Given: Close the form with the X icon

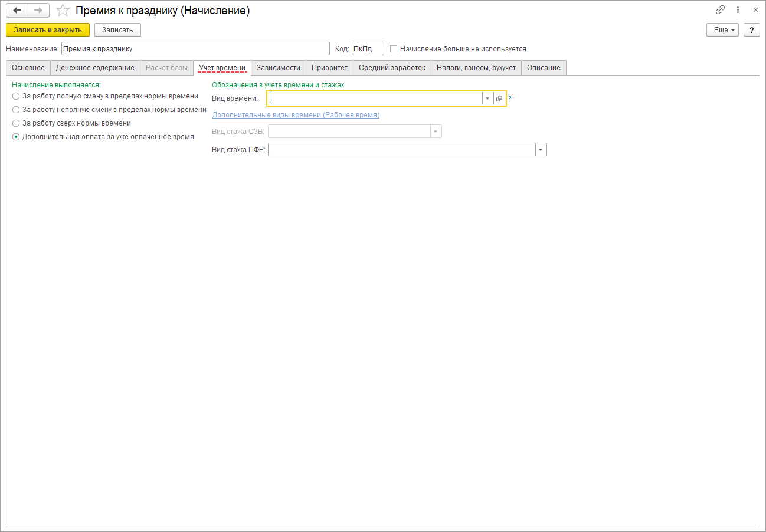Looking at the screenshot, I should click(755, 10).
